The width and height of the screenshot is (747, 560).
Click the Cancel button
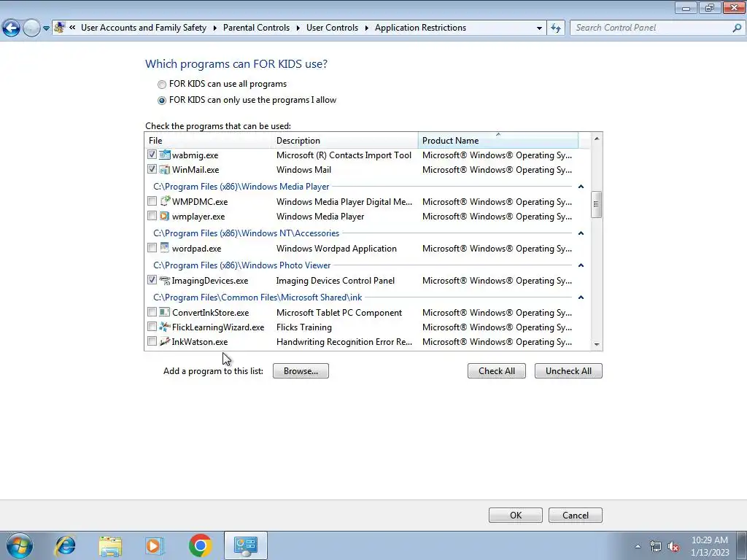point(576,516)
